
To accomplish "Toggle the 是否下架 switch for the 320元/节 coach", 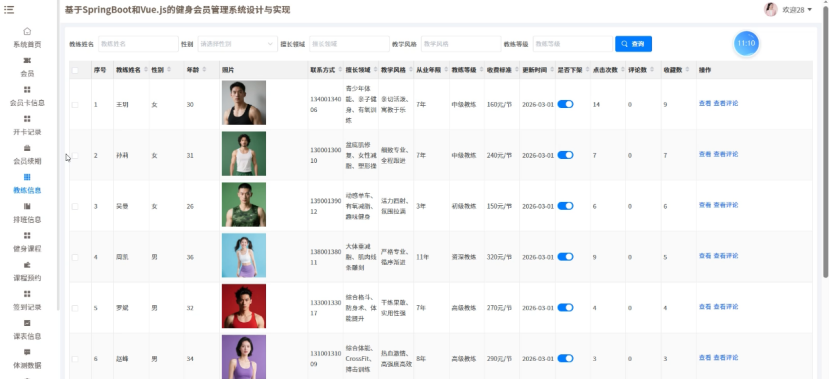I will click(x=565, y=256).
